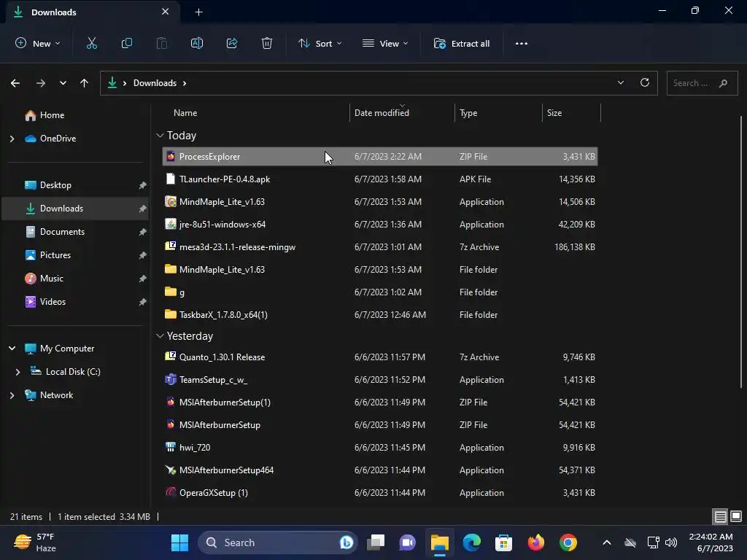Collapse My Computer in navigation pane
Screen dimensions: 747x560
(12, 349)
